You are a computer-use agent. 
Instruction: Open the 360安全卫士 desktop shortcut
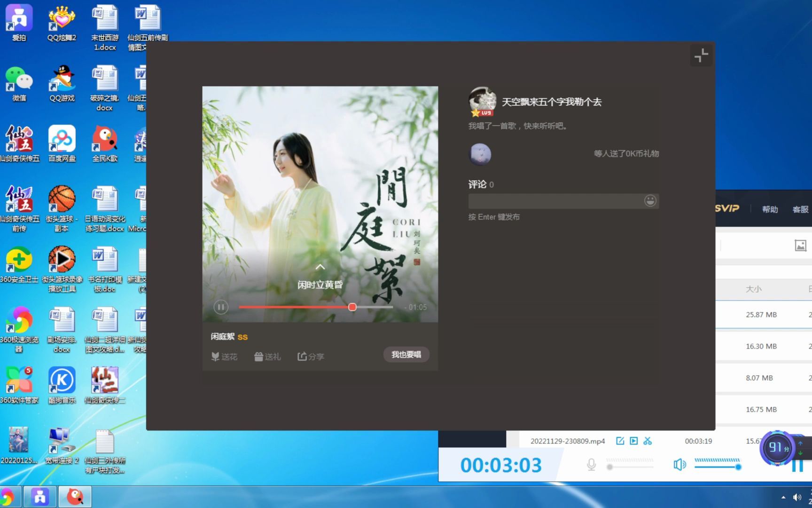[x=19, y=264]
